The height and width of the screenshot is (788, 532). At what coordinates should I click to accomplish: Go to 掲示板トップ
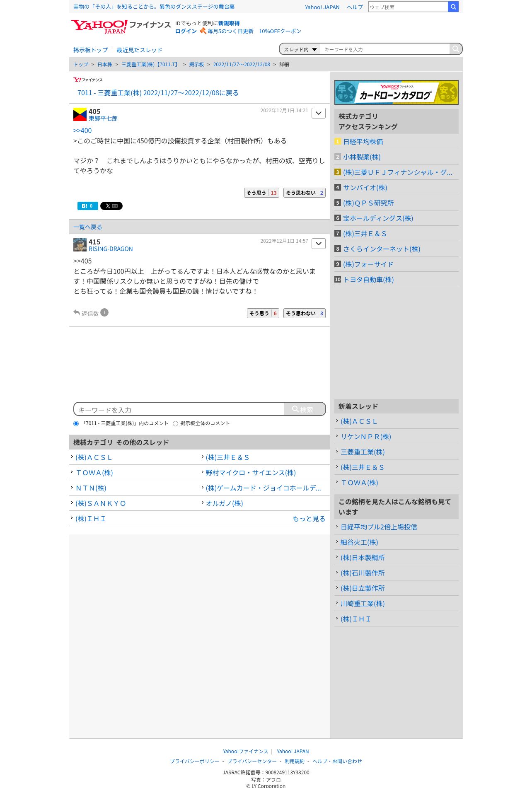click(90, 50)
